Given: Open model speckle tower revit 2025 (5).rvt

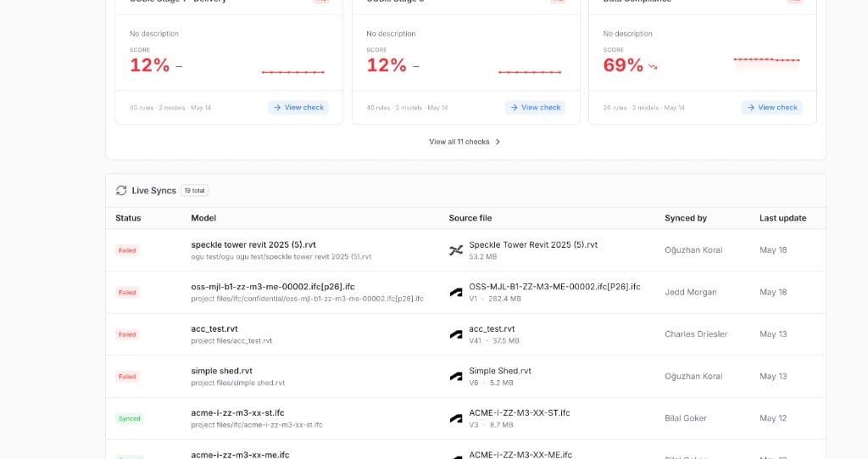Looking at the screenshot, I should [x=253, y=244].
